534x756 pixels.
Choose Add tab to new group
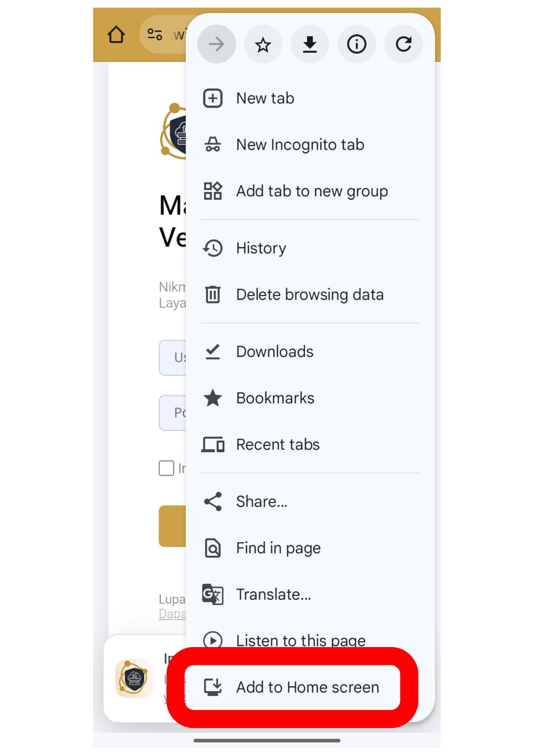click(x=310, y=191)
